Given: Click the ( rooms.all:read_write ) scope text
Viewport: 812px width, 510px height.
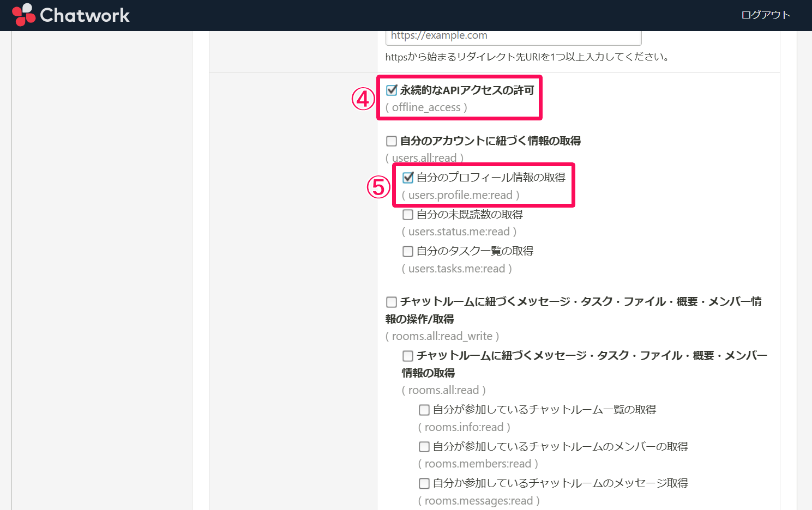Looking at the screenshot, I should pos(442,336).
